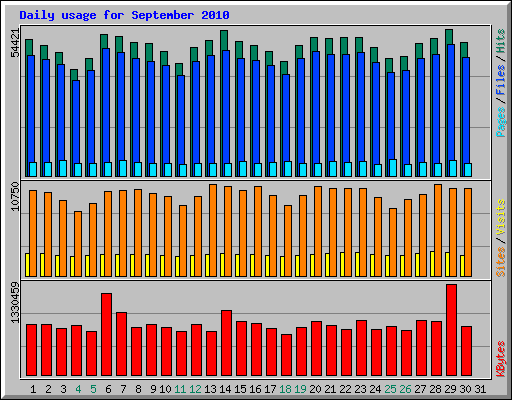Click the 10750 axis value
Viewport: 512px width, 400px height.
pos(15,196)
